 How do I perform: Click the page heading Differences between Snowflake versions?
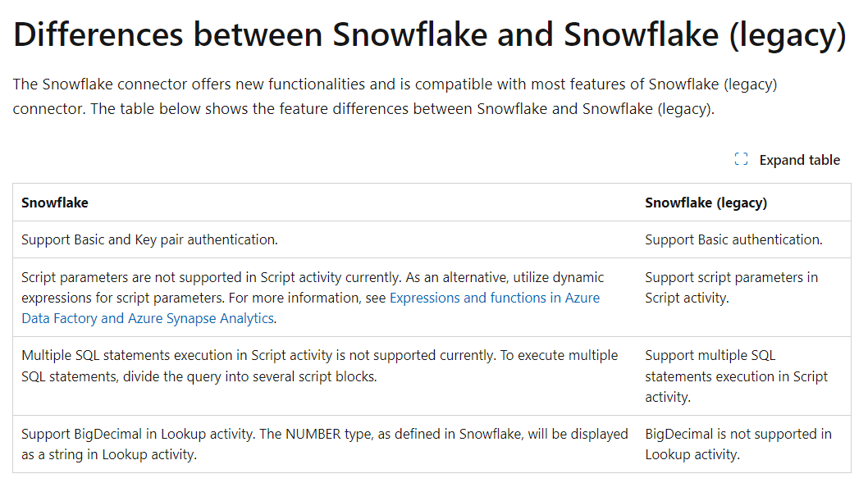point(429,34)
